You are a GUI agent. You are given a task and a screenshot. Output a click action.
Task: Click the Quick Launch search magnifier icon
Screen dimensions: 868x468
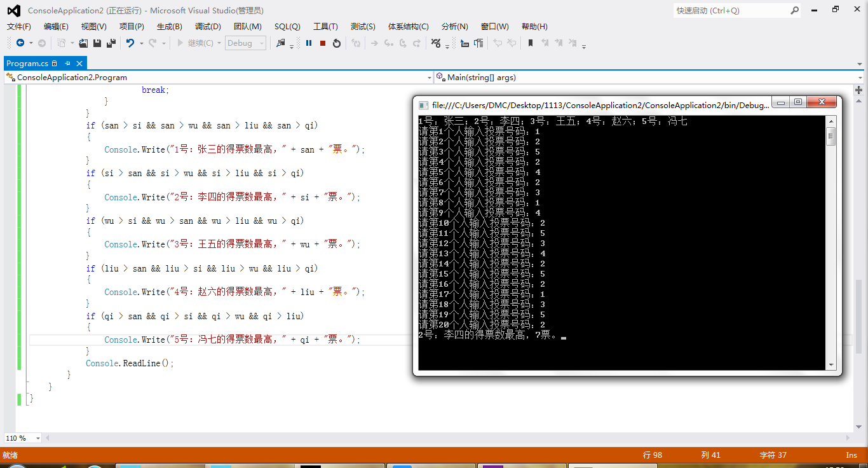pyautogui.click(x=794, y=10)
